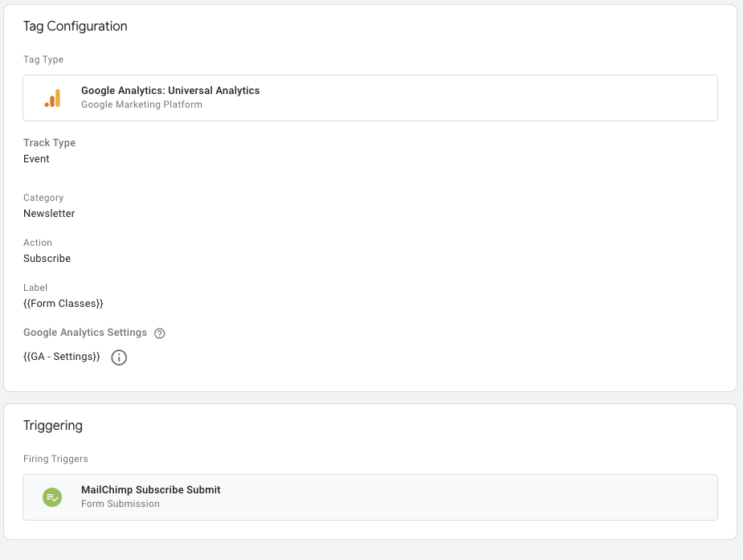743x560 pixels.
Task: Click the Tag Configuration heading
Action: pos(76,27)
